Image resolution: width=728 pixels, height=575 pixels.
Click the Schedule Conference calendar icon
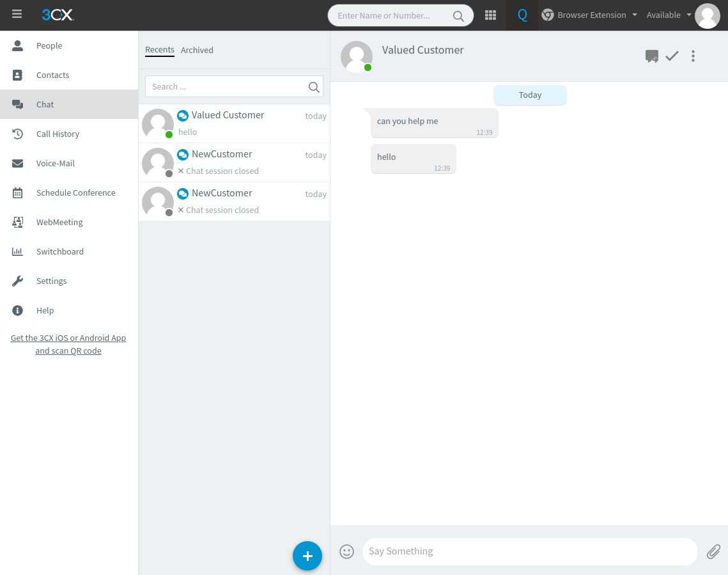[18, 193]
